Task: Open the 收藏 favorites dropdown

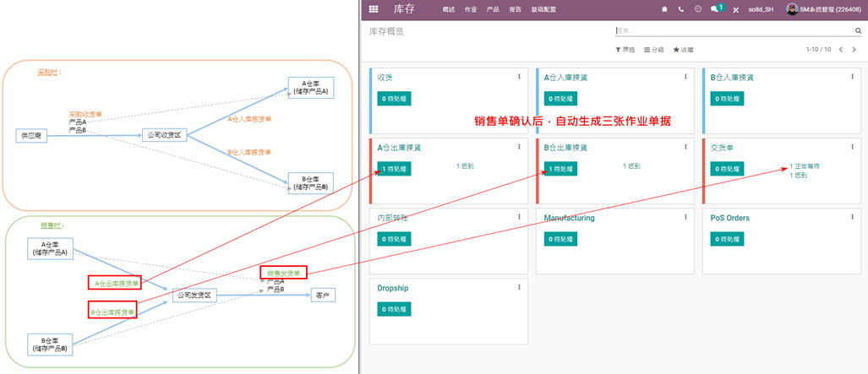Action: pos(683,50)
